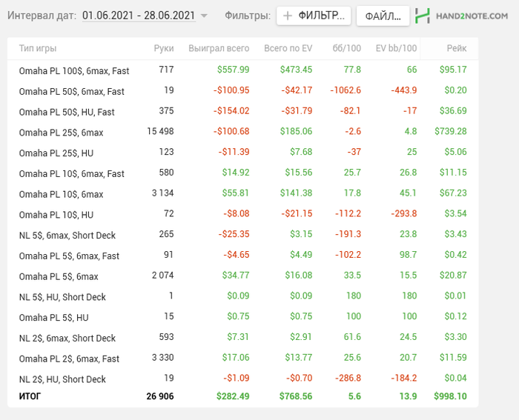Click rake cell $67.23
This screenshot has height=420, width=519.
click(453, 193)
